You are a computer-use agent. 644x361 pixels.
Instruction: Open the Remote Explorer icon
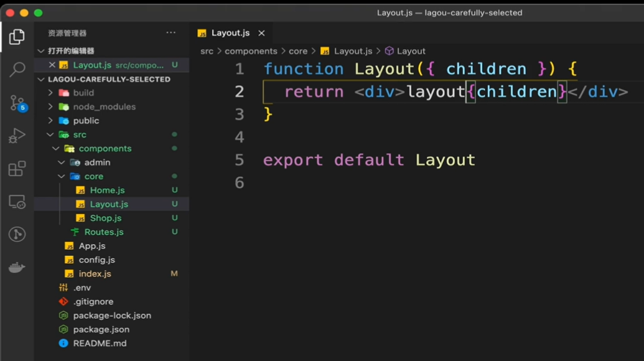pos(17,202)
